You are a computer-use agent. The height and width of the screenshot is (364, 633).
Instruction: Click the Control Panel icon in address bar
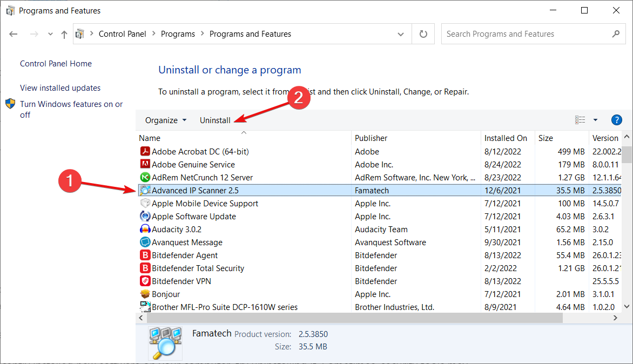(x=80, y=34)
